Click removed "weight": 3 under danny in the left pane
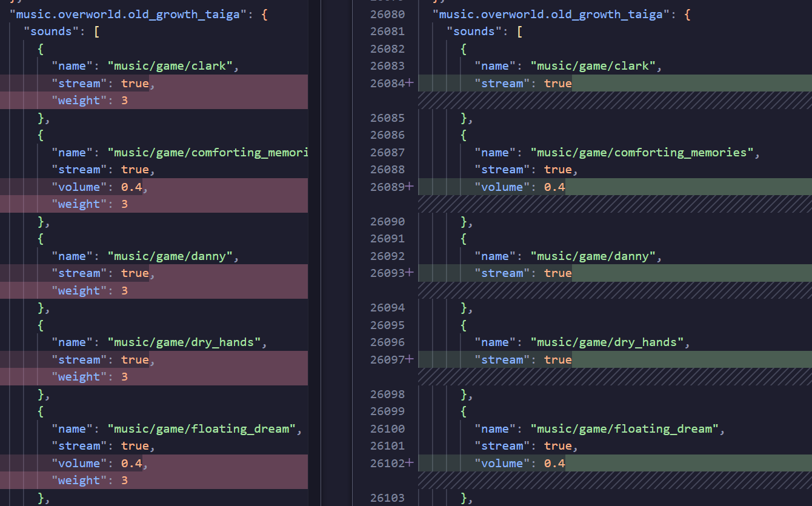Screen dimensions: 812x506 (90, 290)
